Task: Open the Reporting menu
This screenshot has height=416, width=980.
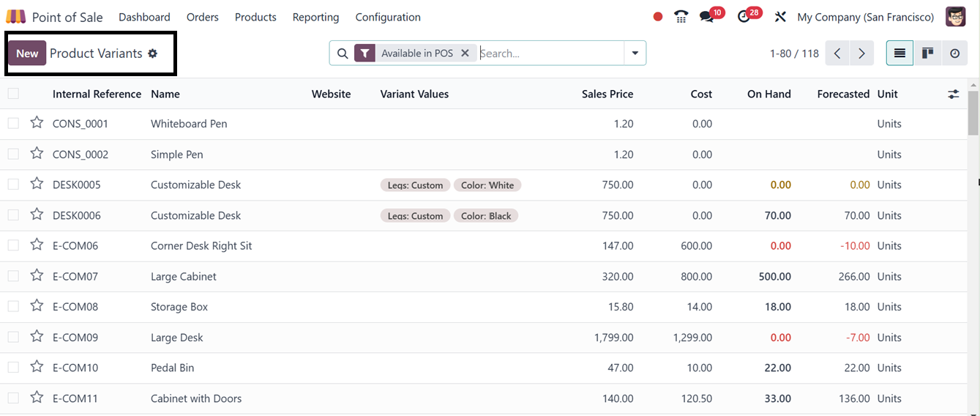Action: tap(315, 17)
